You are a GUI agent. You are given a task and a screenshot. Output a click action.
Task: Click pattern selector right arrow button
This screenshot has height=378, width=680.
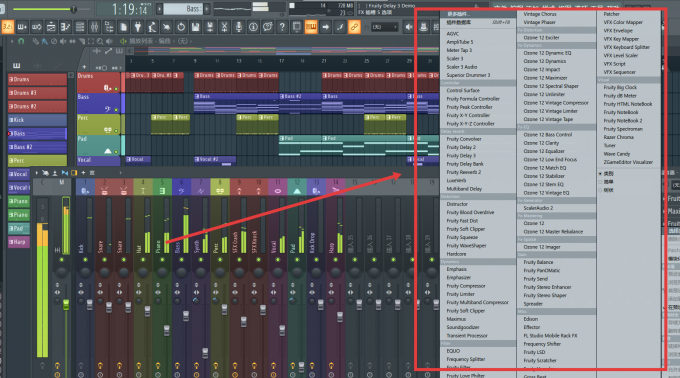click(207, 9)
